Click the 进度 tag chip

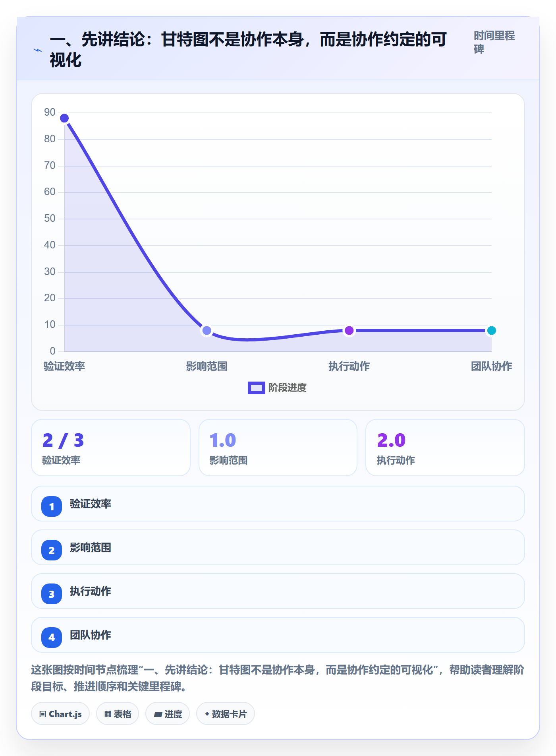168,714
